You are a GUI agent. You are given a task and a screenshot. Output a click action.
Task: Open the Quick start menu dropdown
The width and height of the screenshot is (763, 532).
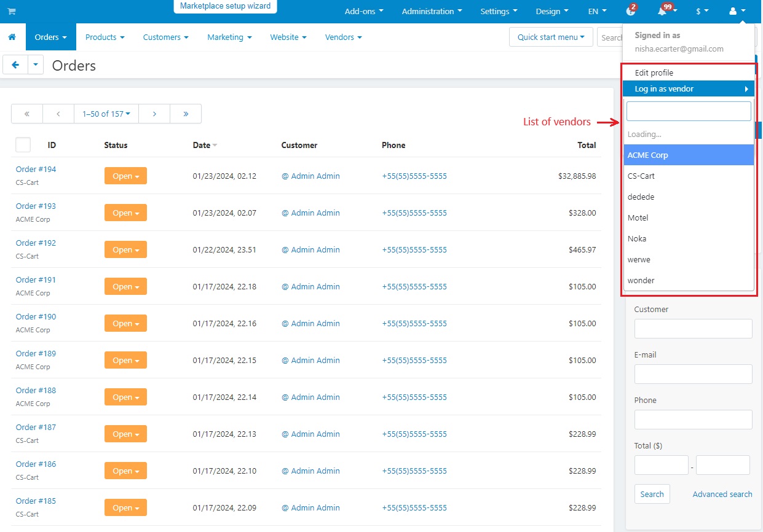coord(551,37)
